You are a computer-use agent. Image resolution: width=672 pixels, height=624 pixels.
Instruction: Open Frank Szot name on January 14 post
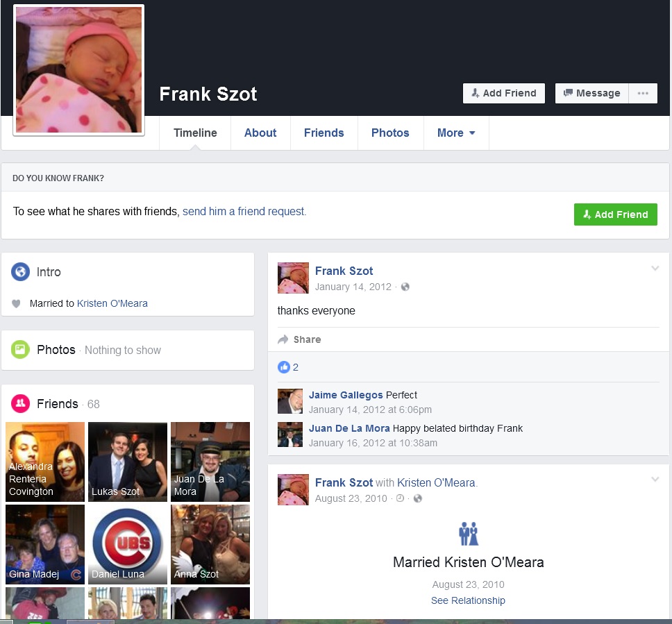pyautogui.click(x=344, y=271)
